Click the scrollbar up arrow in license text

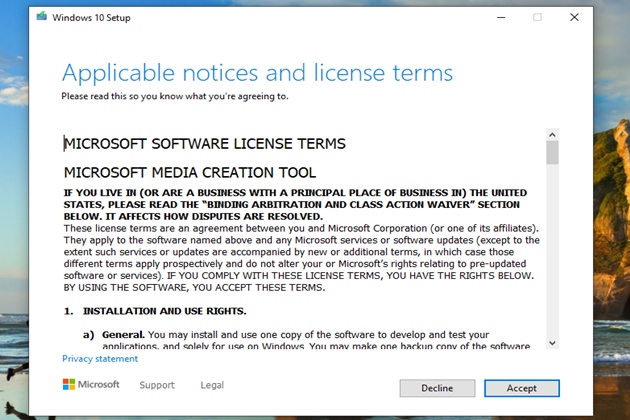[x=552, y=133]
